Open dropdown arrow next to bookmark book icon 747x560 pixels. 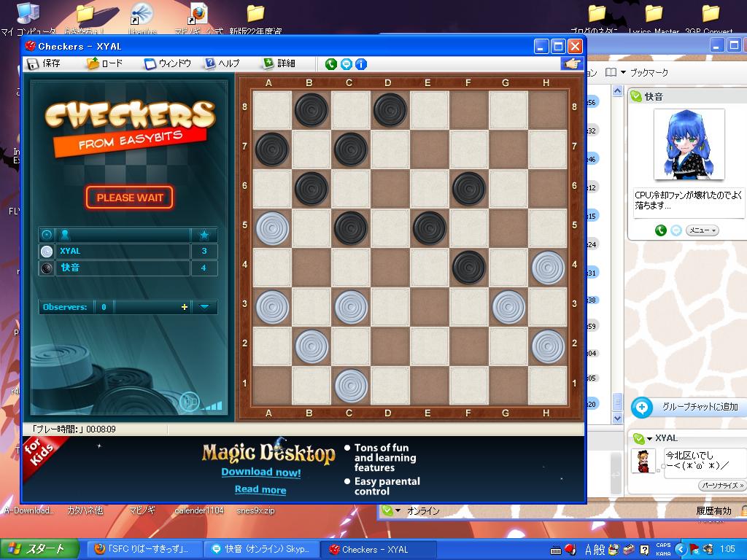click(x=623, y=73)
